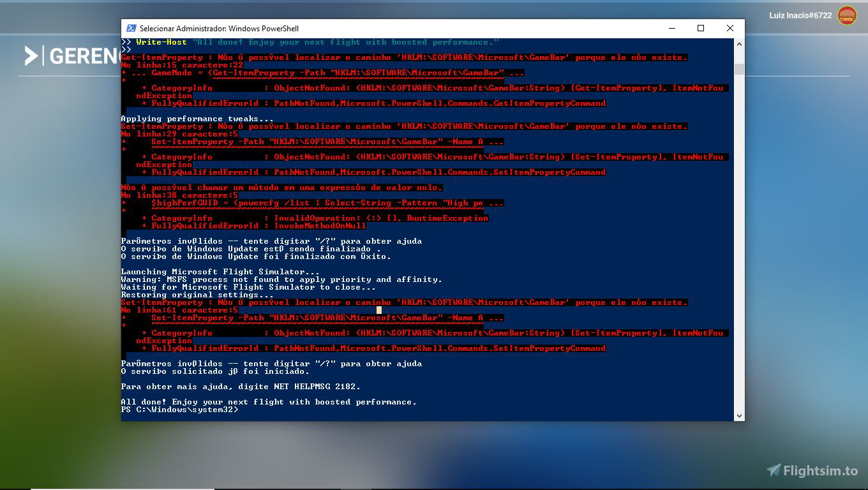This screenshot has width=868, height=490.
Task: Click the GEREN heading behind the console
Action: click(x=80, y=56)
